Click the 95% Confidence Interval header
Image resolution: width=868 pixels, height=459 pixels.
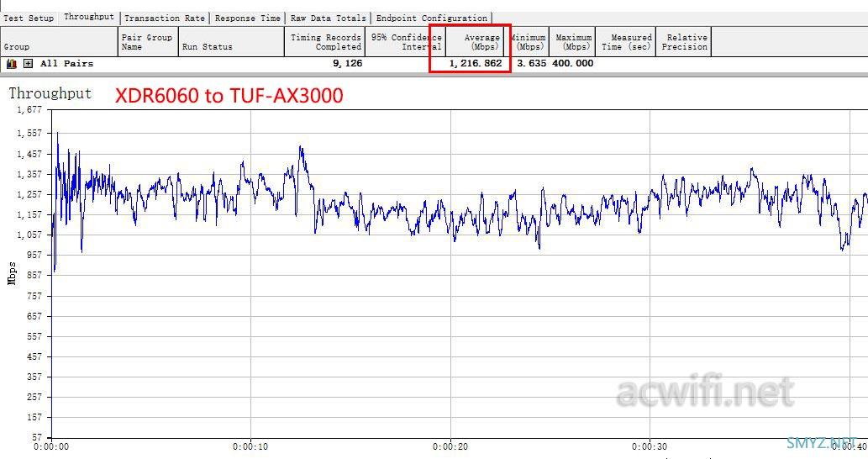pyautogui.click(x=405, y=41)
